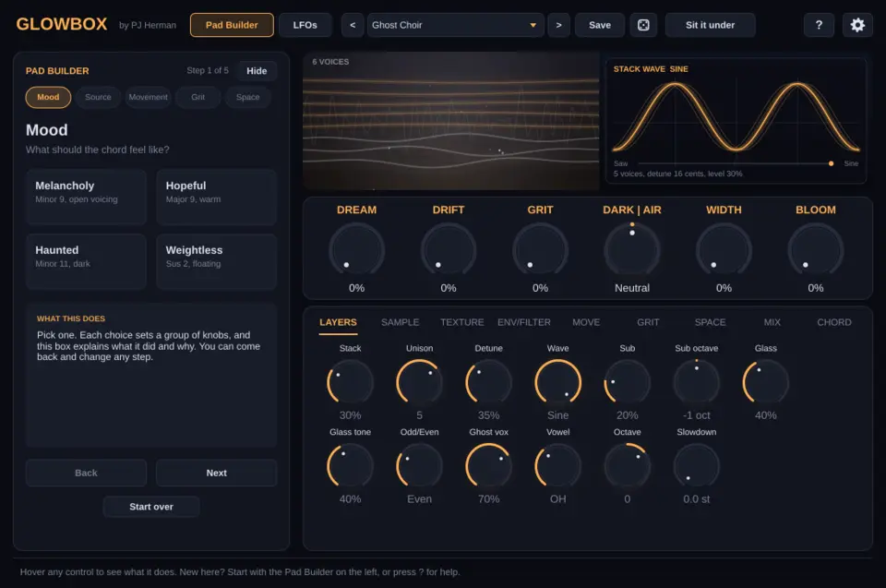The image size is (886, 588).
Task: Go to next preset with right arrow
Action: 559,25
